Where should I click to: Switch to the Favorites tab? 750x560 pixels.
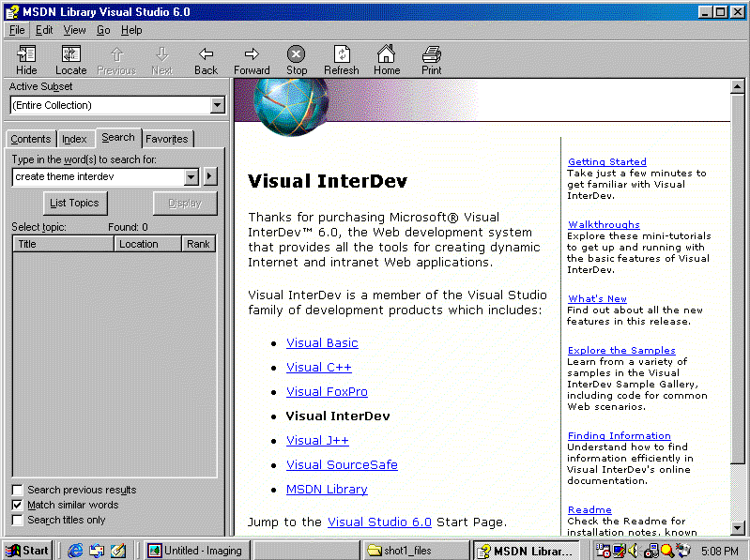point(167,139)
